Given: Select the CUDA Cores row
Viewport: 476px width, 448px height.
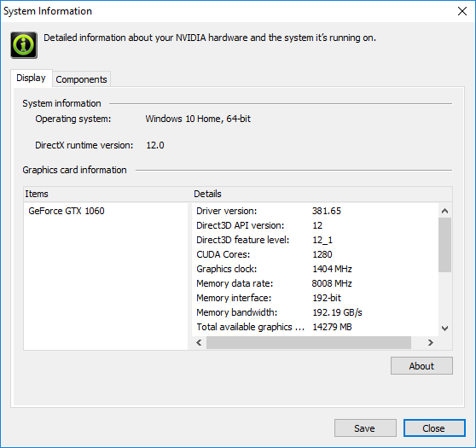Looking at the screenshot, I should (315, 254).
